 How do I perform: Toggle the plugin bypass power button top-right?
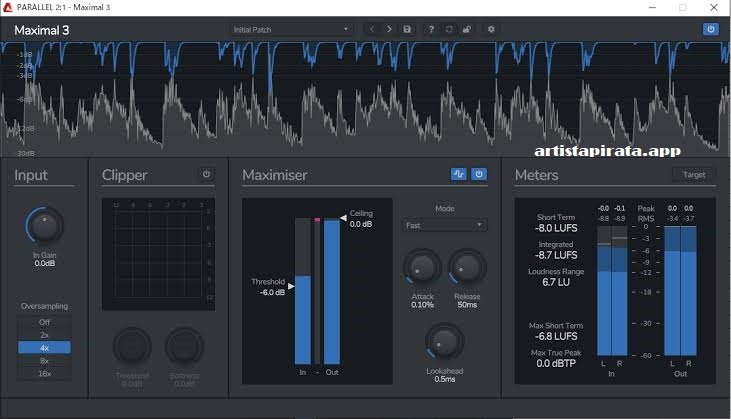tap(710, 29)
